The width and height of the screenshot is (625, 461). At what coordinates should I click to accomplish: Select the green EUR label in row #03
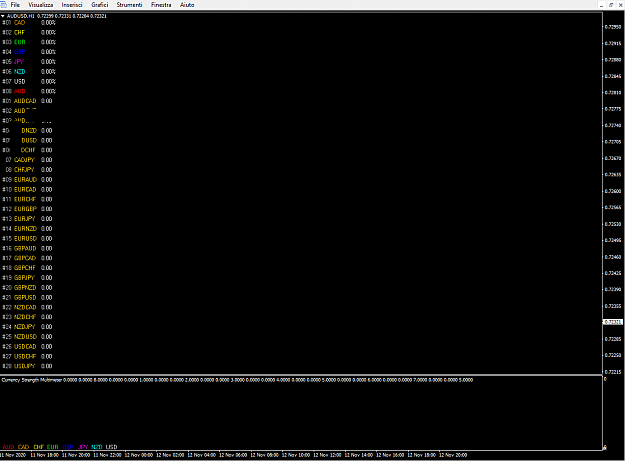(20, 42)
